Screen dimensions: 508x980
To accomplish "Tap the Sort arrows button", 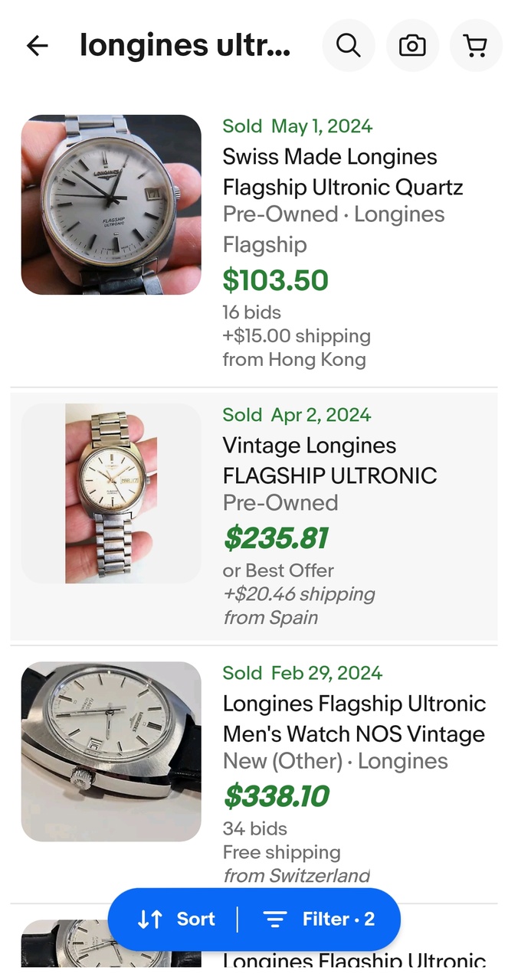I will point(176,919).
